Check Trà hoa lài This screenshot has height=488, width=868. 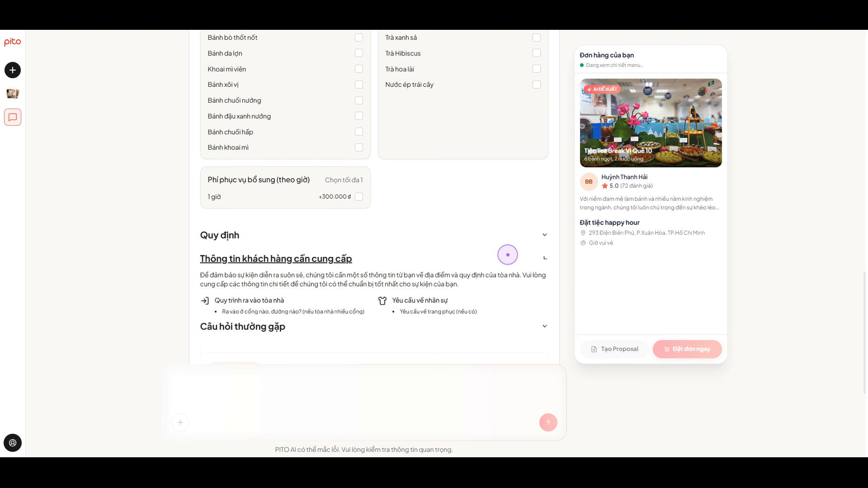537,69
